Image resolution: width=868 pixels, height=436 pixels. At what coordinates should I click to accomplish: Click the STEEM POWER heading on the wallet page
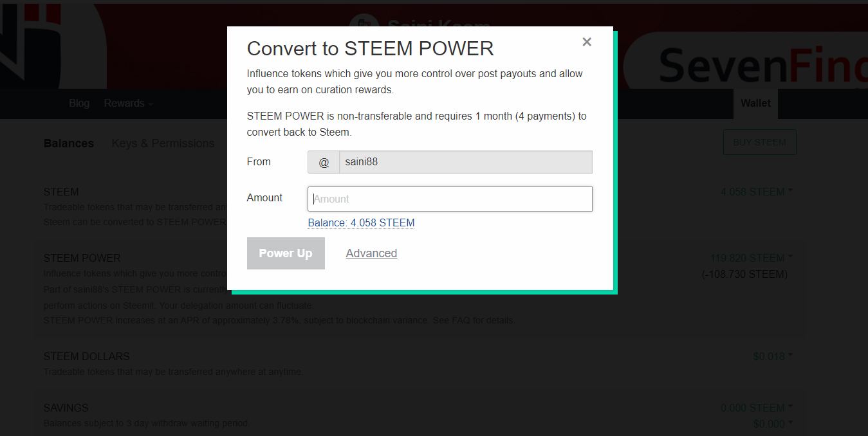coord(82,258)
